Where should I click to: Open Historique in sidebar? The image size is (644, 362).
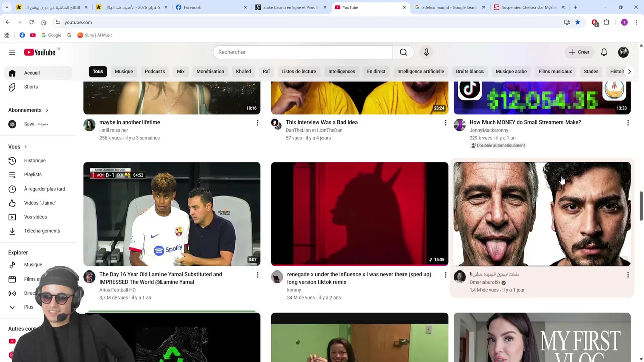click(x=39, y=161)
